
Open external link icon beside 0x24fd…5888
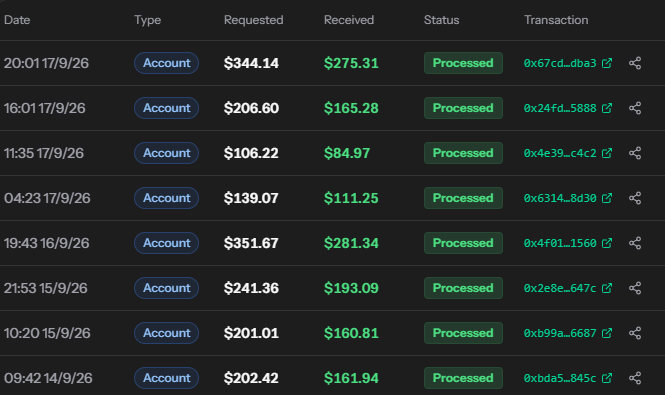[607, 108]
